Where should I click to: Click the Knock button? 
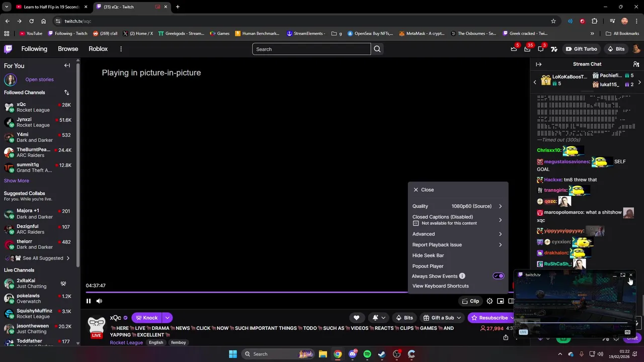(x=146, y=318)
